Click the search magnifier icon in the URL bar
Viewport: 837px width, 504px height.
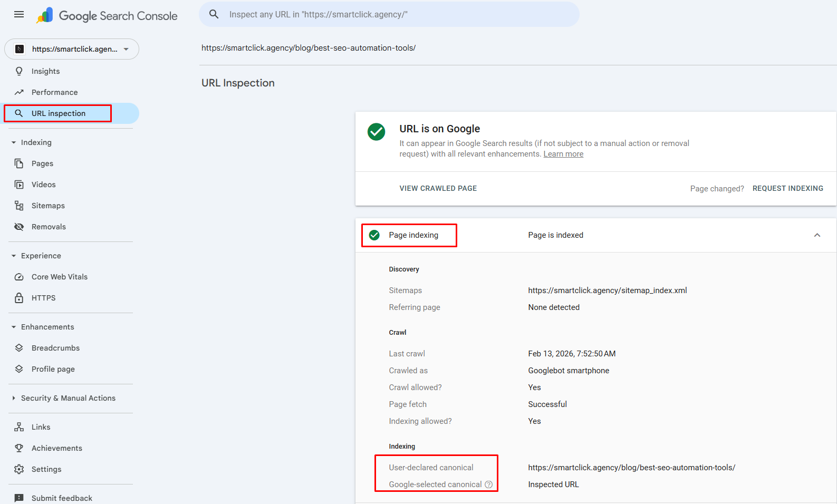pyautogui.click(x=214, y=14)
